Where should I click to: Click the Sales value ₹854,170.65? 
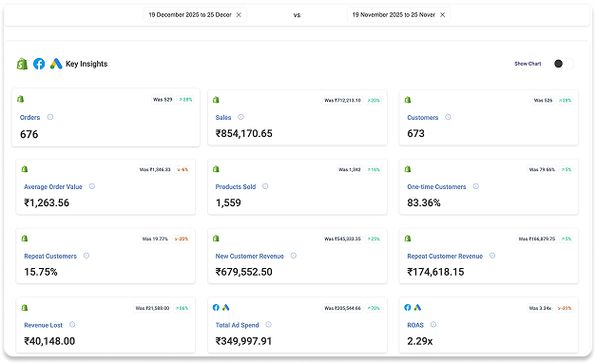(x=243, y=133)
